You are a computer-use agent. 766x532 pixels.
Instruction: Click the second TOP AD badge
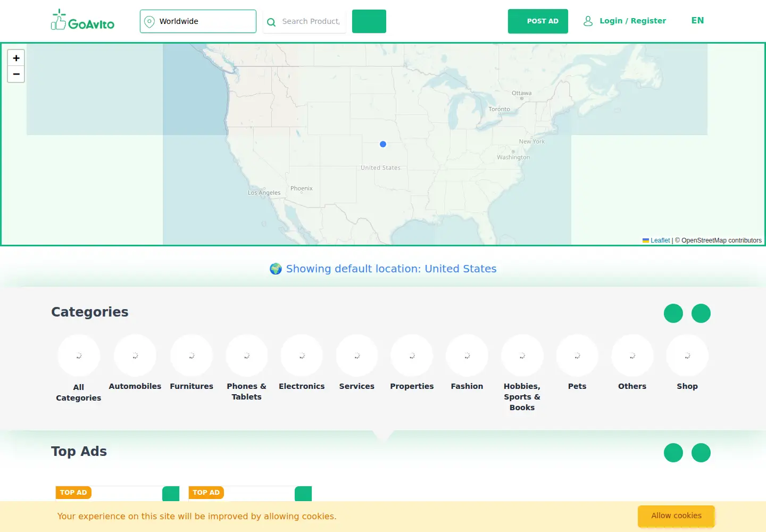(x=206, y=493)
